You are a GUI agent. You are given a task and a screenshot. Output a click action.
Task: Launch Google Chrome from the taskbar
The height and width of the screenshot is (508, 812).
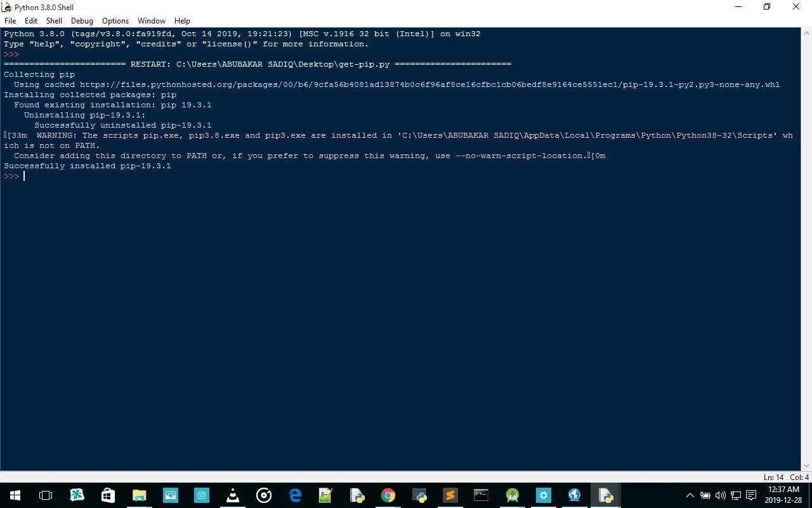pyautogui.click(x=388, y=495)
